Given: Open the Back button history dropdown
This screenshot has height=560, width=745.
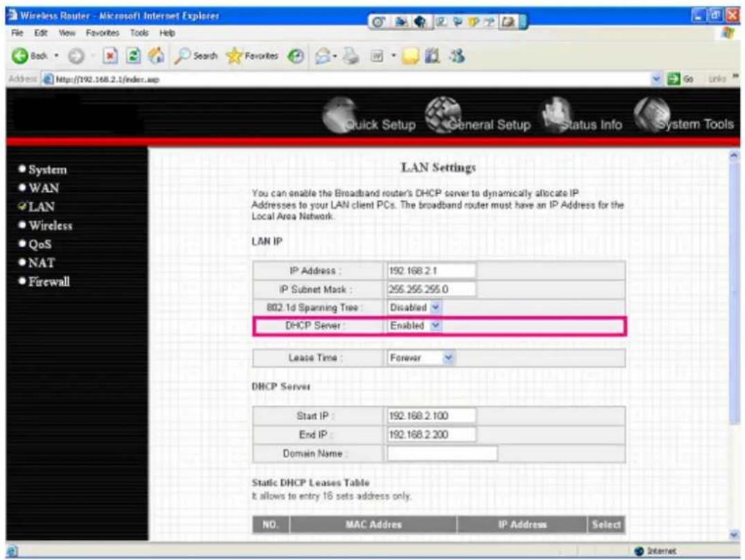Looking at the screenshot, I should point(57,56).
